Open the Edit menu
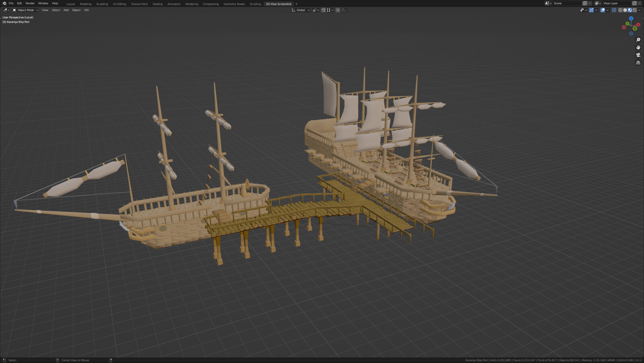Viewport: 644px width, 363px height. [x=19, y=3]
